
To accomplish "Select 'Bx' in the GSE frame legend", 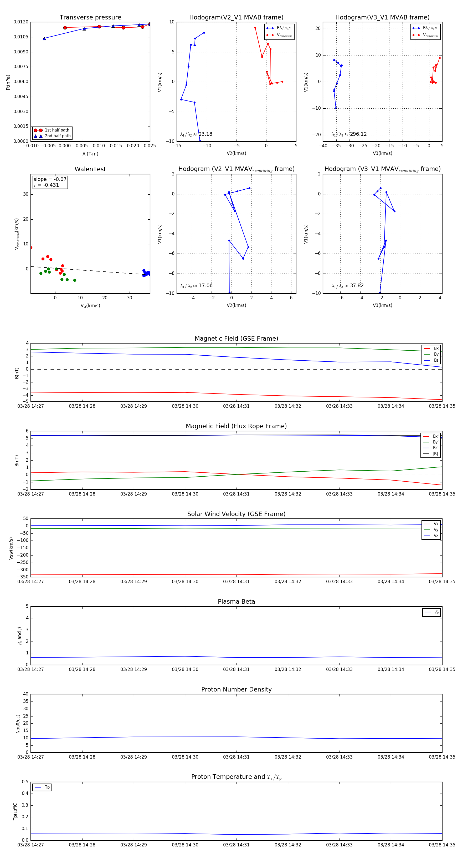I will pyautogui.click(x=431, y=349).
